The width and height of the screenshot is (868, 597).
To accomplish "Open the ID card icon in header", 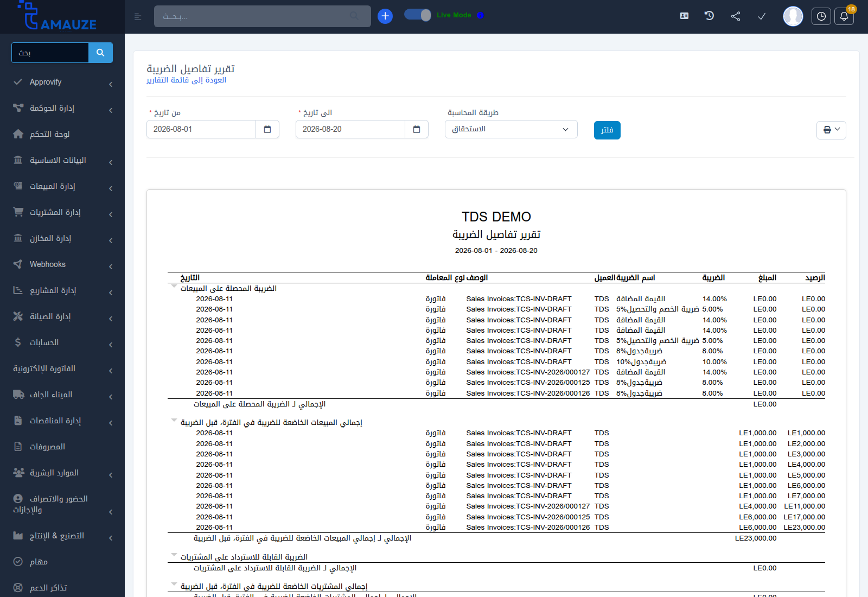I will click(684, 16).
